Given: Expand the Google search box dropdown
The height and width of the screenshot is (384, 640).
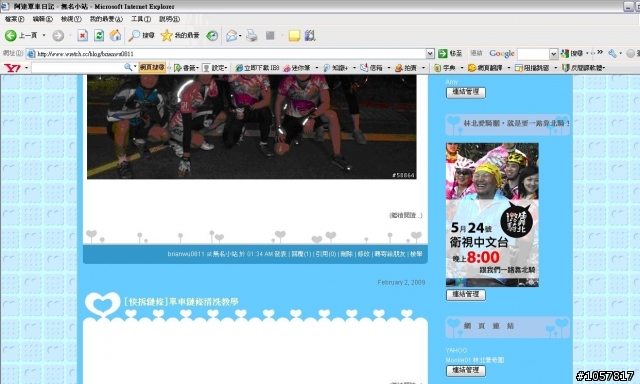Looking at the screenshot, I should tap(553, 53).
